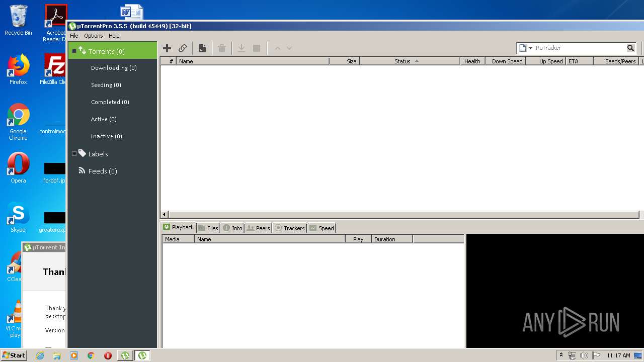The width and height of the screenshot is (644, 362).
Task: Sort by the Name column in torrent list
Action: 253,61
